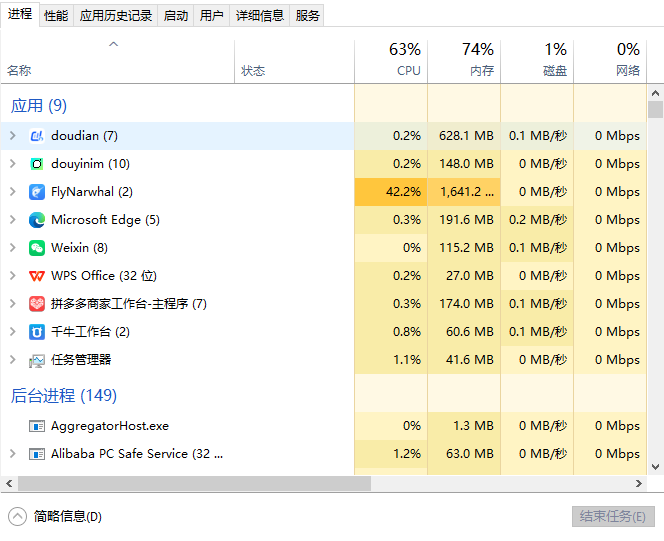664x541 pixels.
Task: Click the douyinim 148.0 MB memory cell
Action: (x=464, y=164)
